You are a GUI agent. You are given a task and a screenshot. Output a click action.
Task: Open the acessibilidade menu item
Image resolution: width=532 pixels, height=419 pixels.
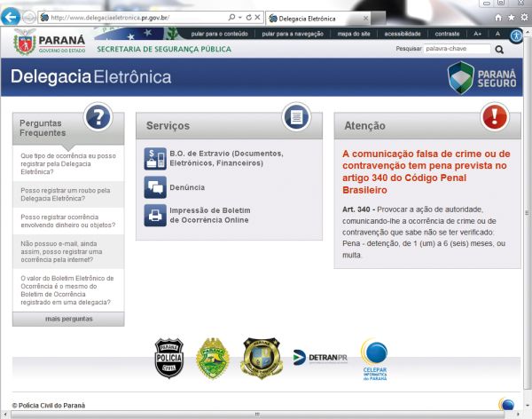[x=402, y=34]
